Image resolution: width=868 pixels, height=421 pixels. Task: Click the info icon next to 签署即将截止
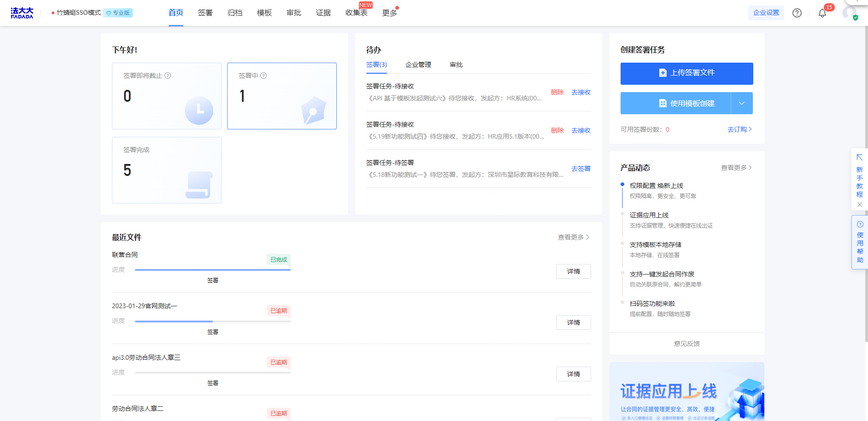click(x=168, y=76)
